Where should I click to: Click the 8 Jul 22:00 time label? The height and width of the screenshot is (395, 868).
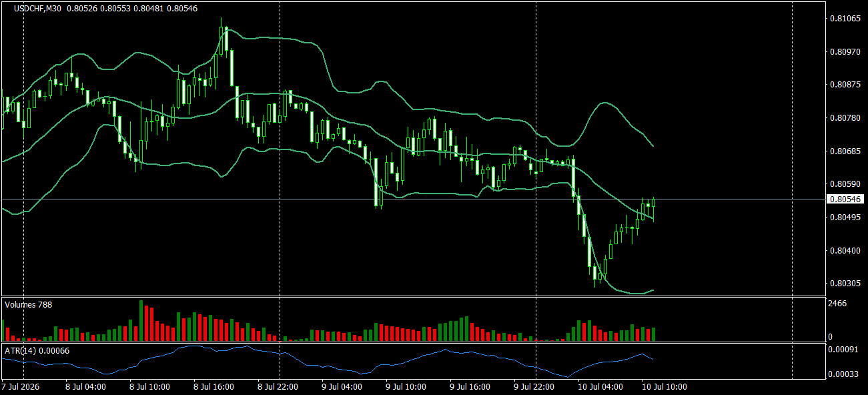278,387
